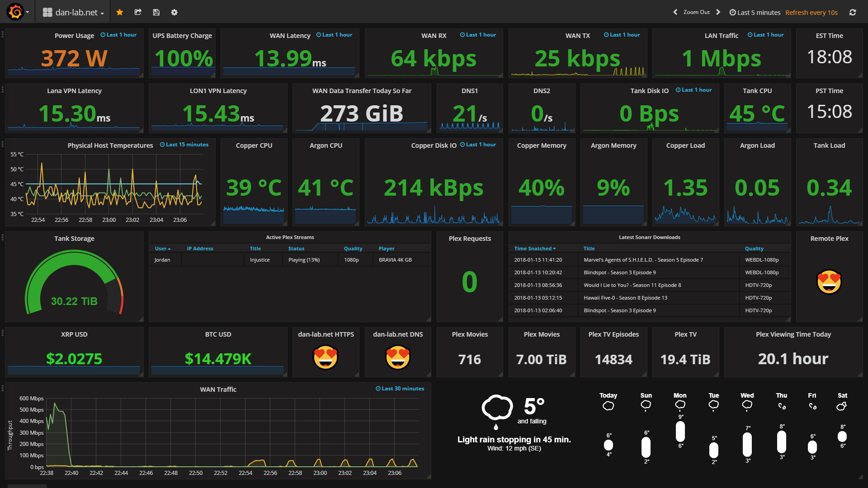Click Zoom Out time range
This screenshot has height=488, width=868.
click(x=696, y=12)
